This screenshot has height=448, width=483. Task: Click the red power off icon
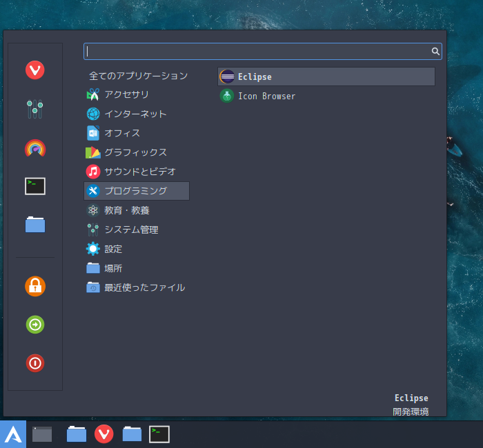point(35,363)
